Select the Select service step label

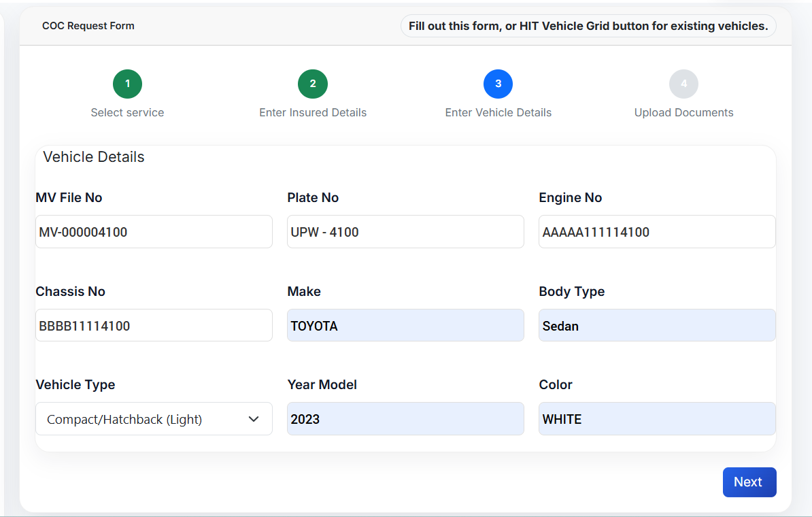127,113
